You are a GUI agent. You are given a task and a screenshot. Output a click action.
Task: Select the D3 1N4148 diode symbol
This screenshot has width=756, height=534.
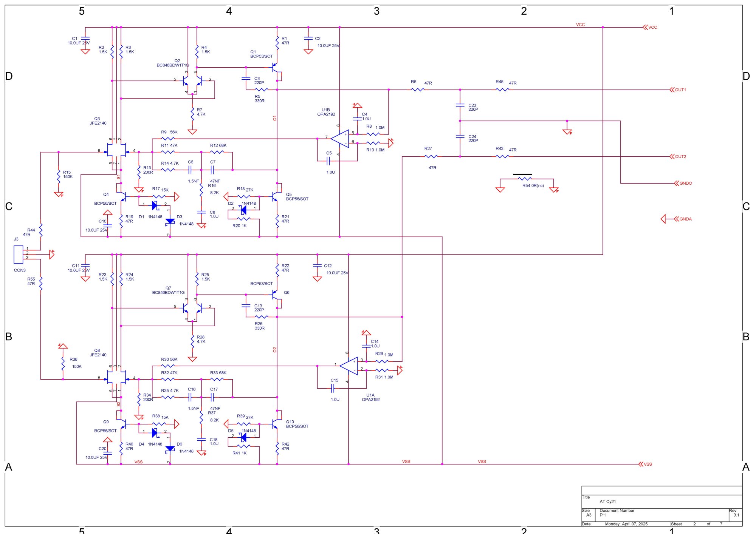tap(170, 221)
